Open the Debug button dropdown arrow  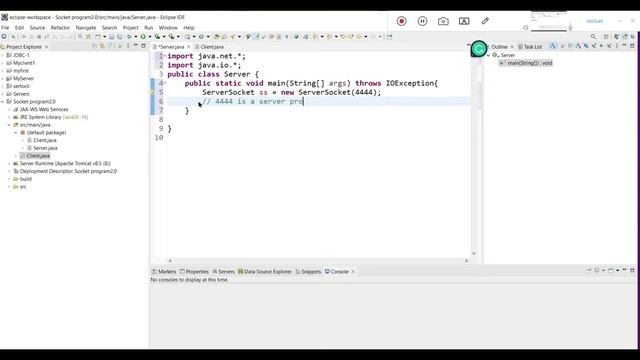pos(136,37)
